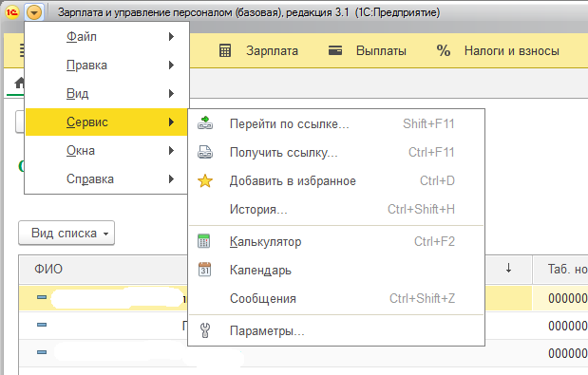588x375 pixels.
Task: Open the Вид списка dropdown
Action: pyautogui.click(x=66, y=233)
